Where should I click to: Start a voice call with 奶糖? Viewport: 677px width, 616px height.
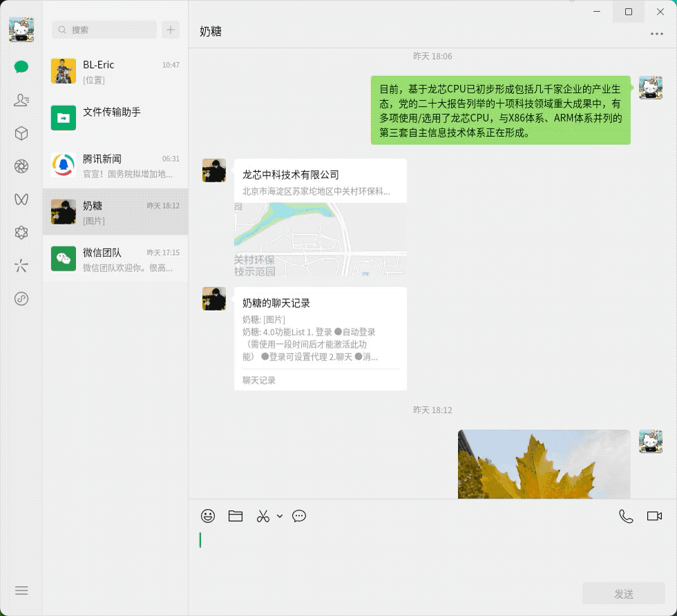click(626, 516)
